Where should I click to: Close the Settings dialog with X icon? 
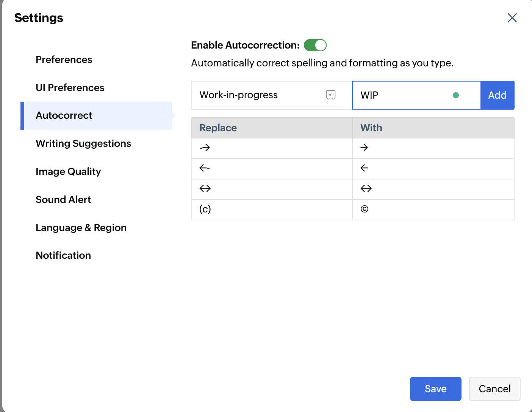click(x=512, y=18)
